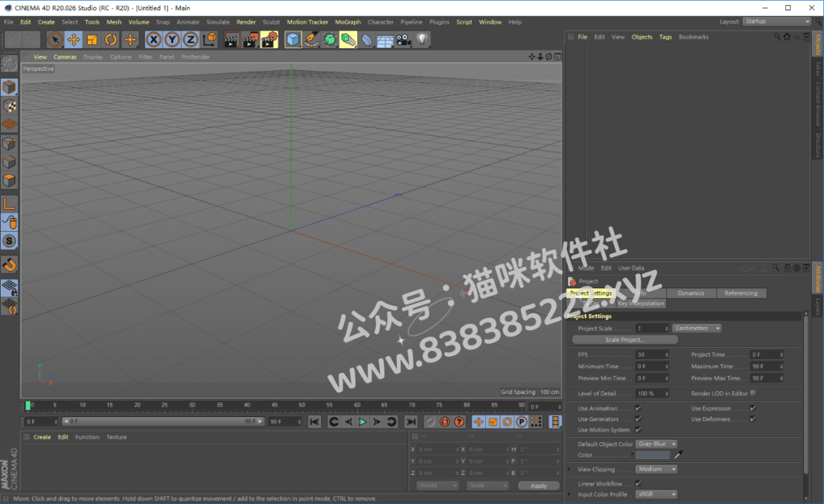The width and height of the screenshot is (824, 504).
Task: Click the default Color swatch
Action: coord(652,454)
